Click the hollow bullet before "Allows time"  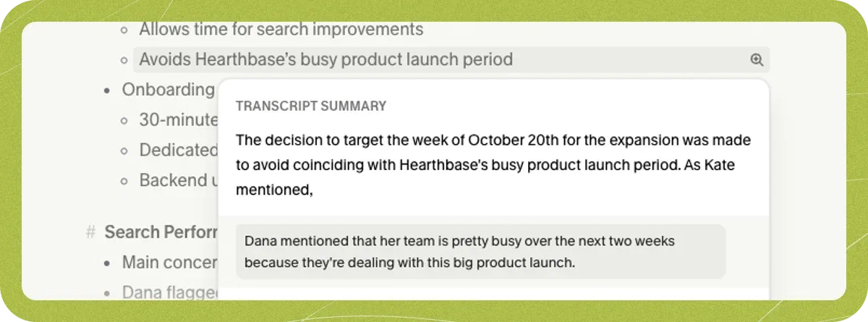124,30
